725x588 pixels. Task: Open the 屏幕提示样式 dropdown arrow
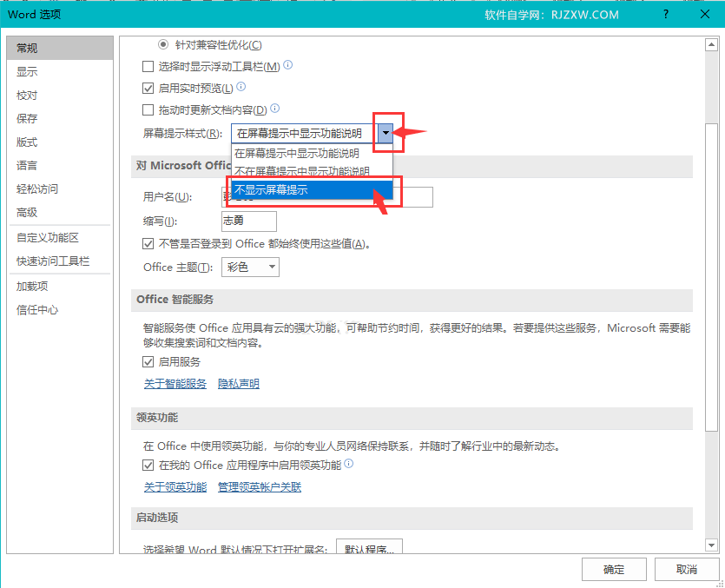tap(386, 133)
